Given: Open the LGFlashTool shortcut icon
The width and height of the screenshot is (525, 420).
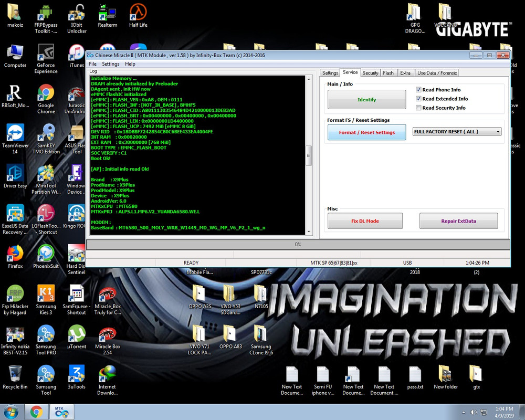Looking at the screenshot, I should coord(46,220).
